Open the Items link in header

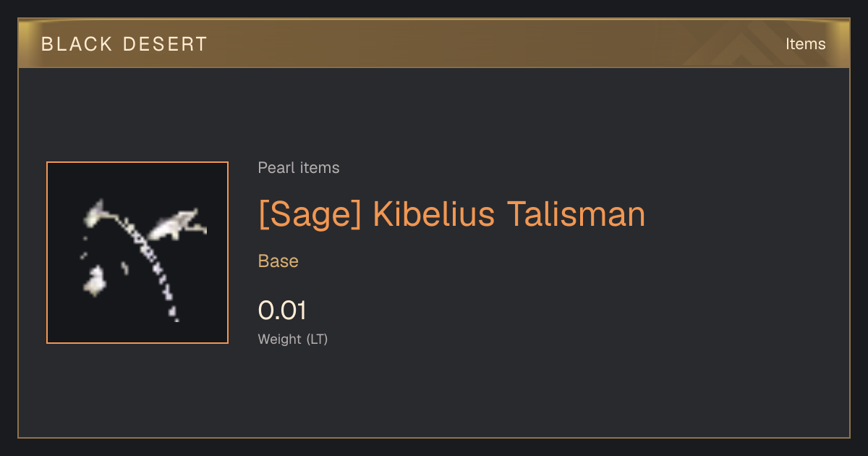pos(805,44)
